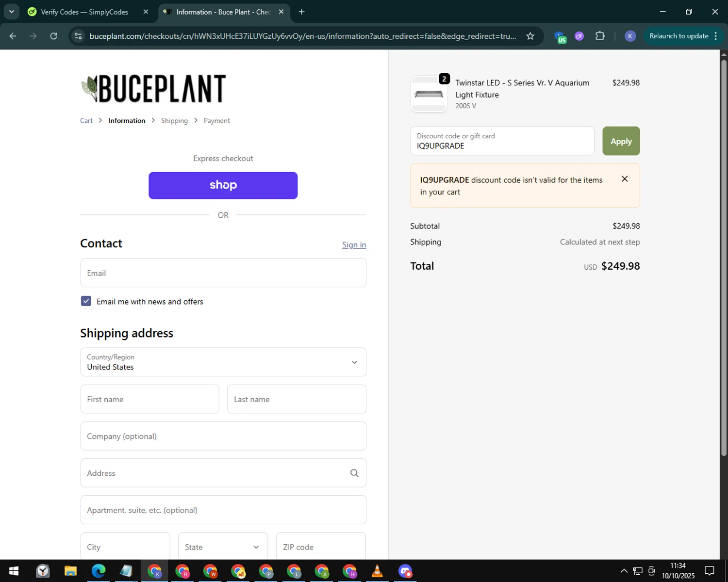
Task: Pay with the Shop express checkout button
Action: point(223,185)
